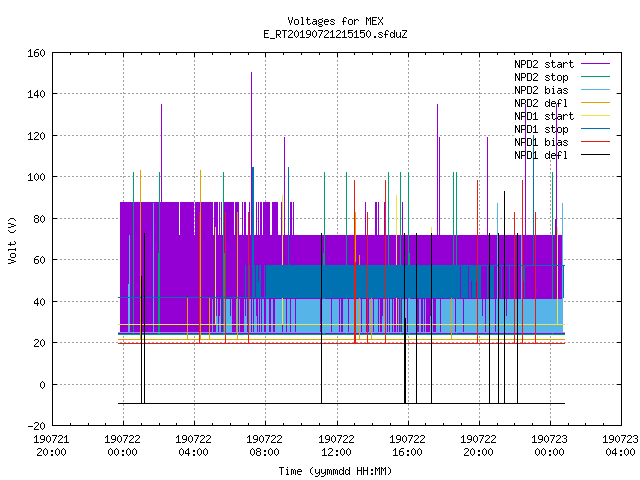Click the NPD2 stop legend label
Viewport: 640px width, 480px height.
(541, 77)
